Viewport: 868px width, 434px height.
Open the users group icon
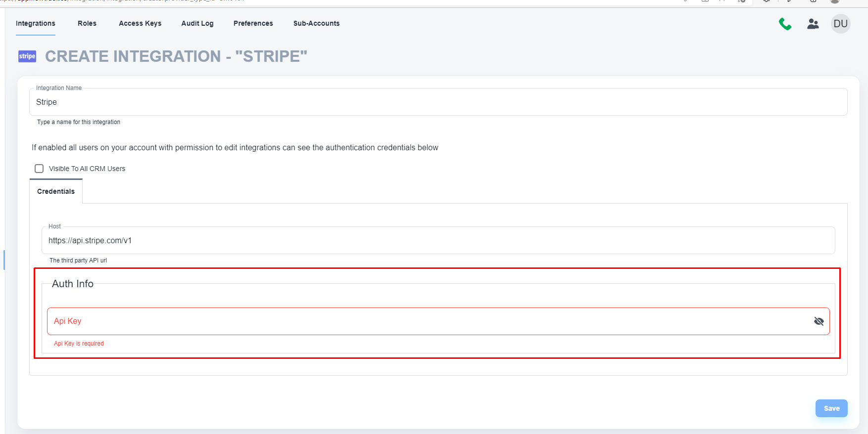click(813, 24)
